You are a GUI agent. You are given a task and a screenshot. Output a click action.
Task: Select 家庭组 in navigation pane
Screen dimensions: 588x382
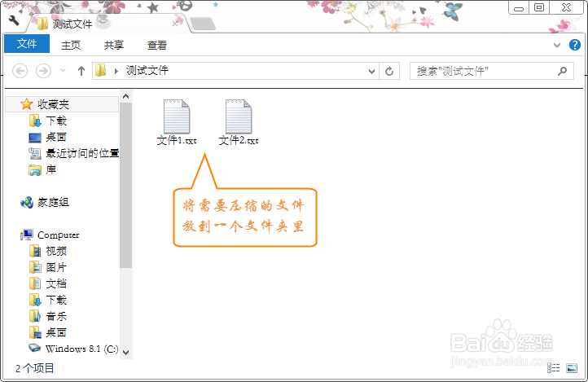point(53,203)
